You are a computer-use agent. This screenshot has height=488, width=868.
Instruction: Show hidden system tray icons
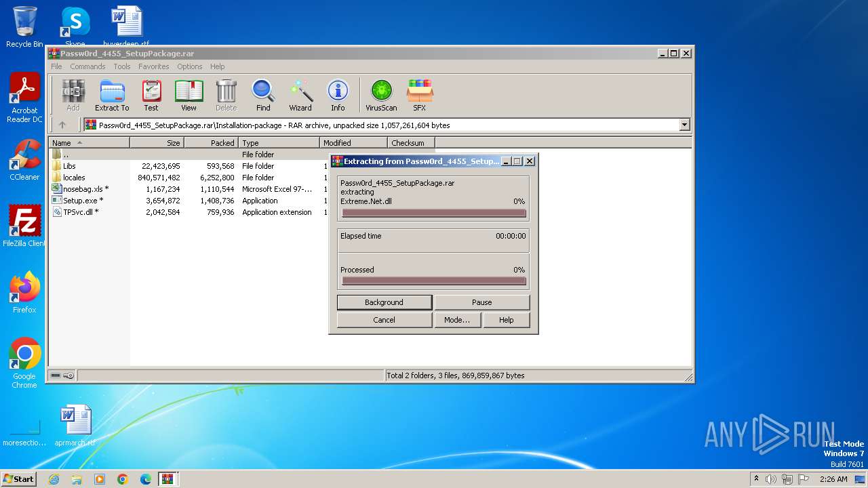click(x=755, y=479)
